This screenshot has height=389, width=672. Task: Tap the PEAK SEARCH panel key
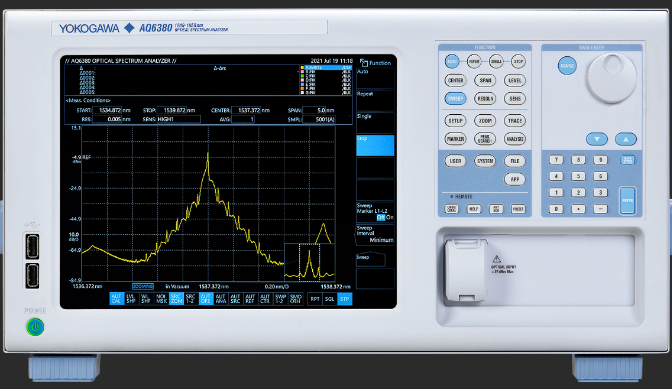point(485,139)
